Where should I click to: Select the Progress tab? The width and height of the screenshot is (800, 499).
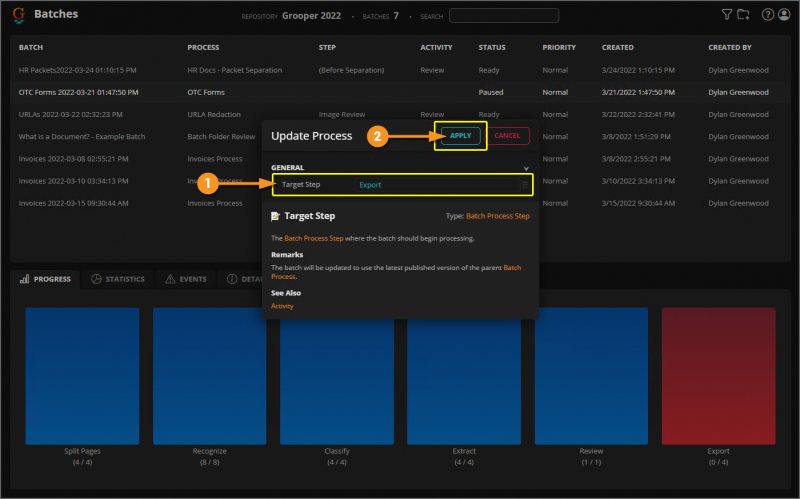coord(46,279)
